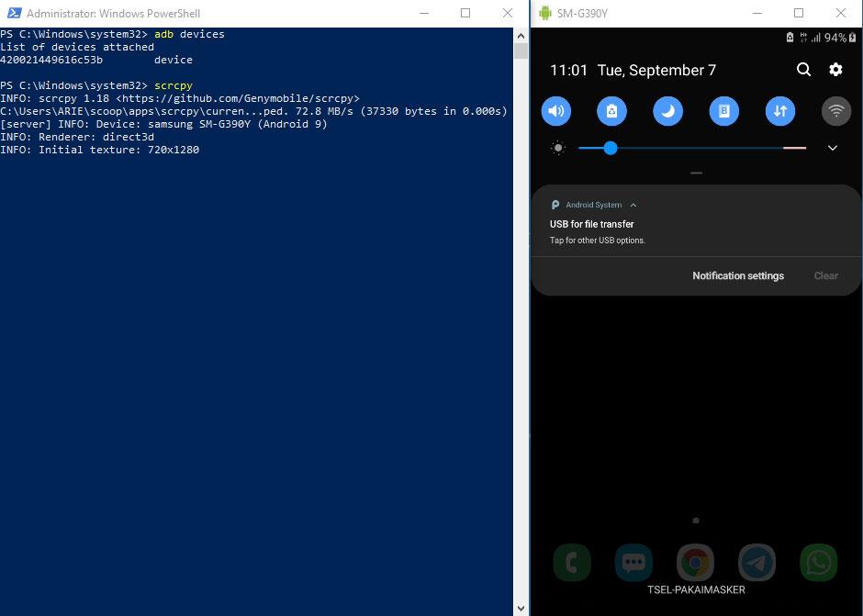Tap the date 'Tue, September 7'
The width and height of the screenshot is (863, 616).
tap(656, 71)
